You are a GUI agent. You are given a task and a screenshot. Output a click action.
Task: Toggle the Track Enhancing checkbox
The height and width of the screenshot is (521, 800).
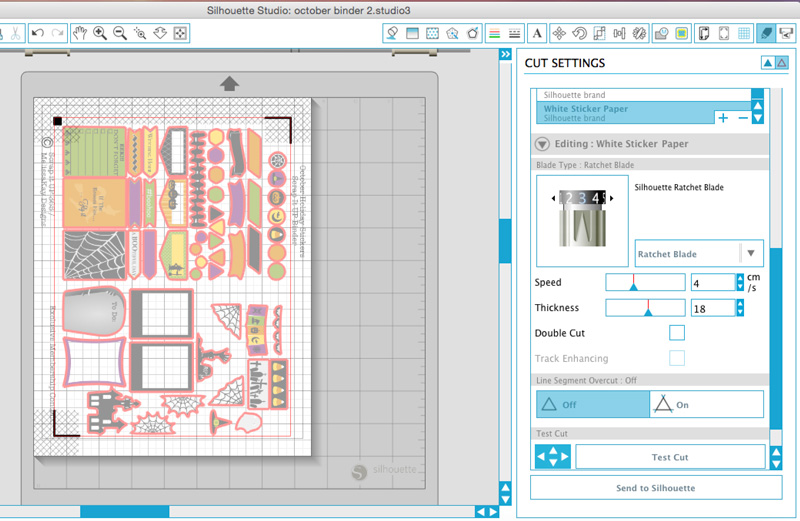pyautogui.click(x=677, y=358)
